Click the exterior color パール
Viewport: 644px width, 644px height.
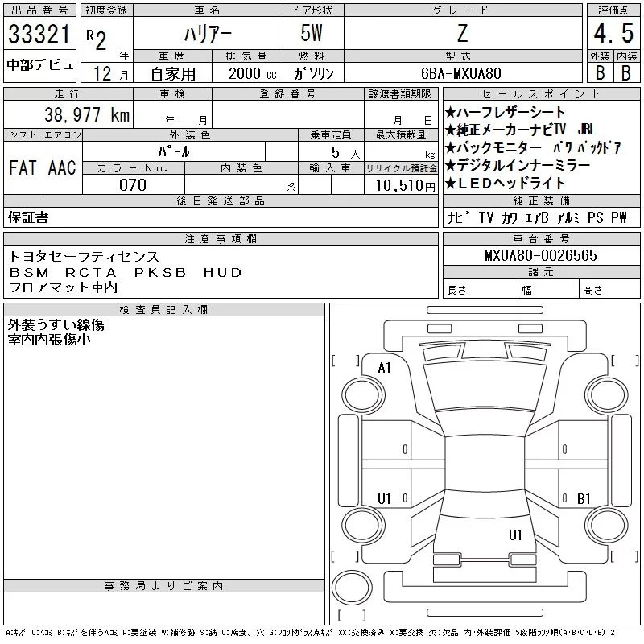174,151
